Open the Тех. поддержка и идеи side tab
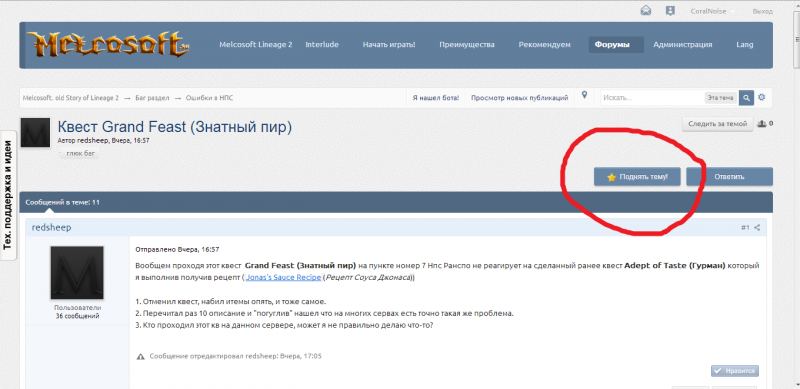This screenshot has height=389, width=800. point(8,196)
